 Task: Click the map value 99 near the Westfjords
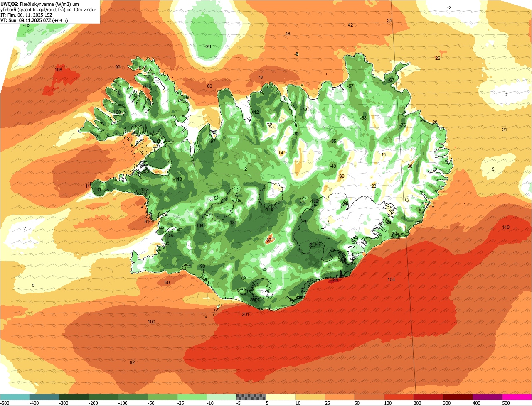click(118, 67)
